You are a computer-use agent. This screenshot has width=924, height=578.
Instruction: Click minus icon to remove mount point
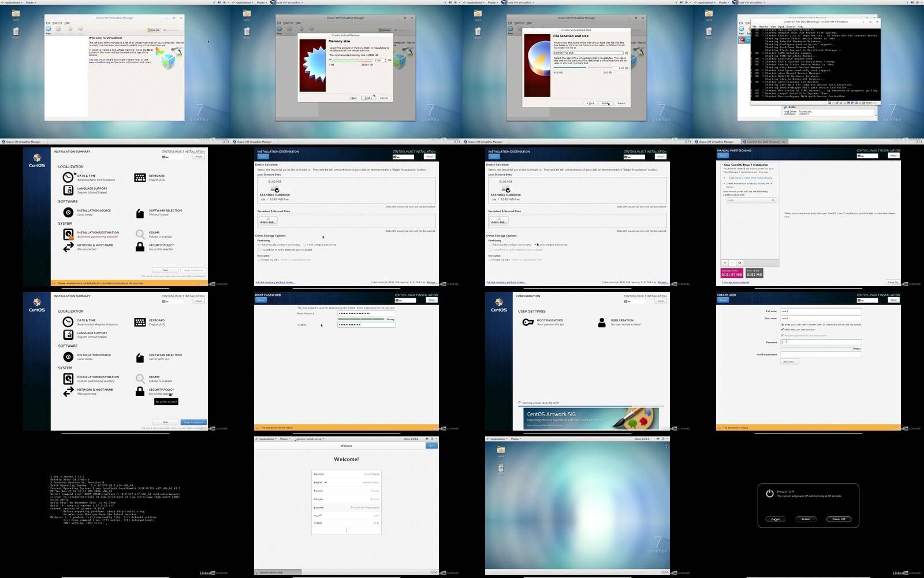click(732, 262)
